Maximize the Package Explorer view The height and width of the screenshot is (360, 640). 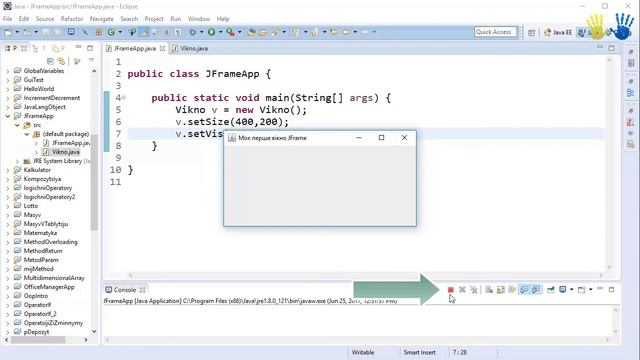90,48
